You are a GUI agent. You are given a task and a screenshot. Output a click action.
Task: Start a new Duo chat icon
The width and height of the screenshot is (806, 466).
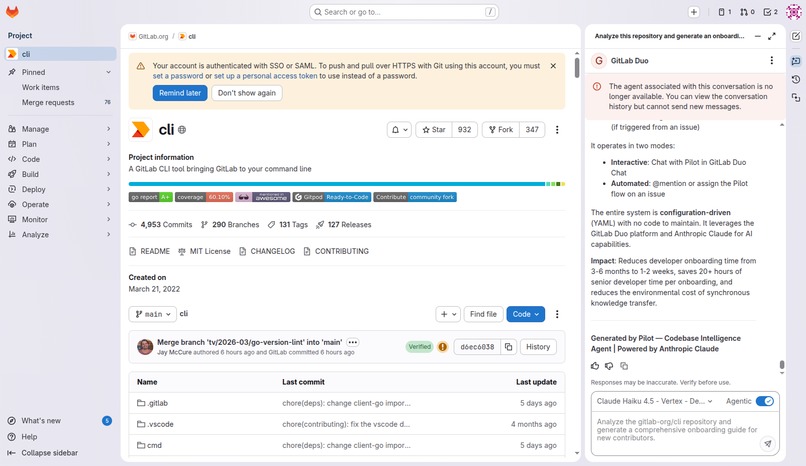[x=796, y=36]
